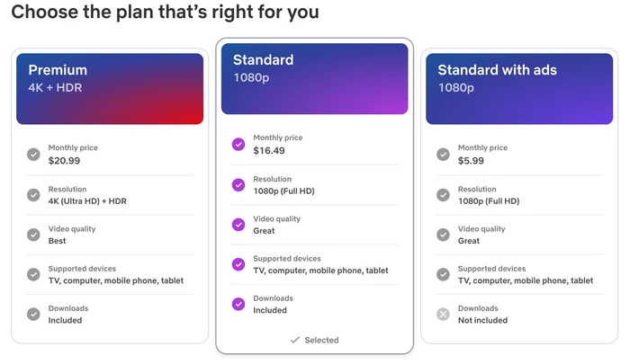
Task: Click the $20.99 Premium monthly price
Action: click(64, 160)
